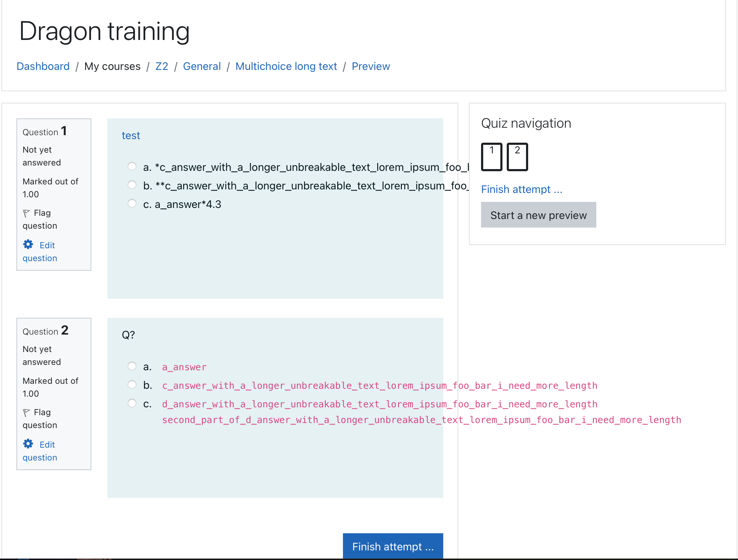Open the Preview breadcrumb link
738x560 pixels.
click(x=371, y=66)
